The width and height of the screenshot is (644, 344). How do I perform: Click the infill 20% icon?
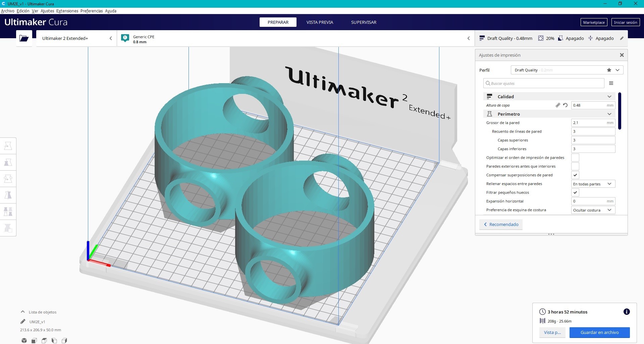[x=541, y=38]
